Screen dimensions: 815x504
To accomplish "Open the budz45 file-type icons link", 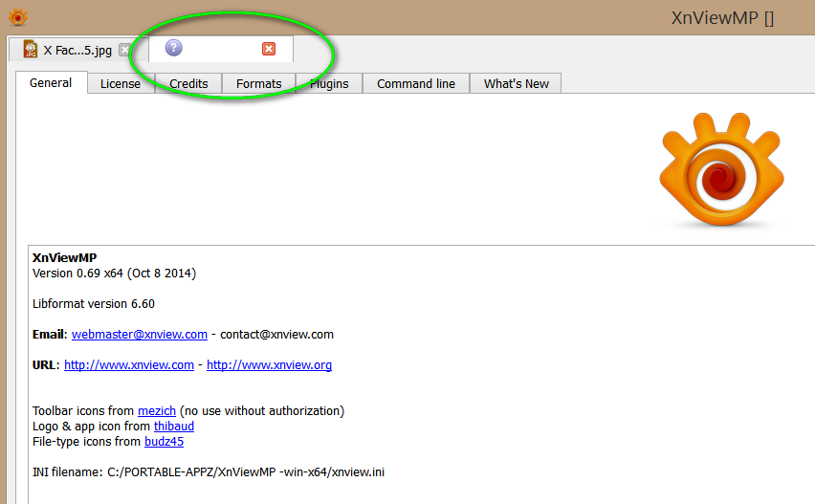I will pyautogui.click(x=164, y=441).
